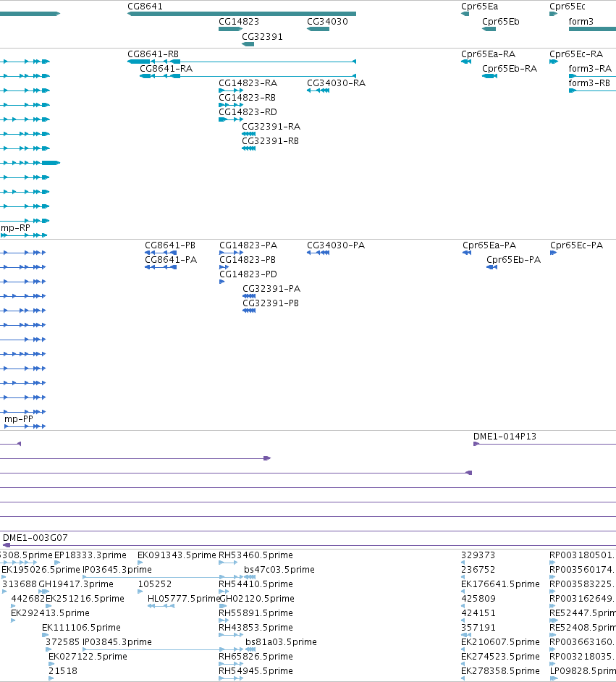Click the CG32391-RB transcript label

270,141
